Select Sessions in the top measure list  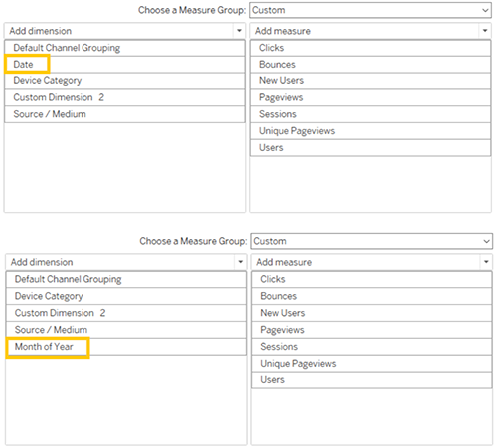pos(371,114)
